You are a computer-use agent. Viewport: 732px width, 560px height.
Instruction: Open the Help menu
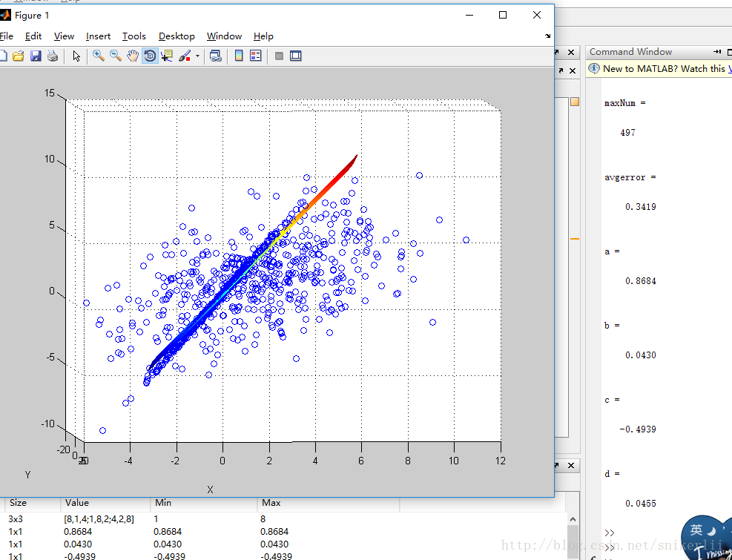coord(263,36)
